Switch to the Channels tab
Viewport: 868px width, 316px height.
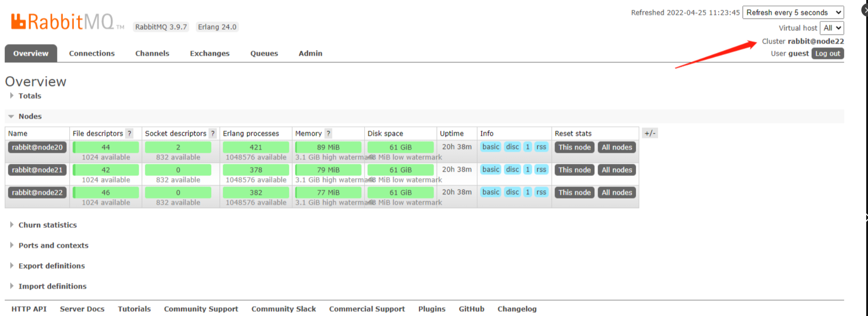152,53
